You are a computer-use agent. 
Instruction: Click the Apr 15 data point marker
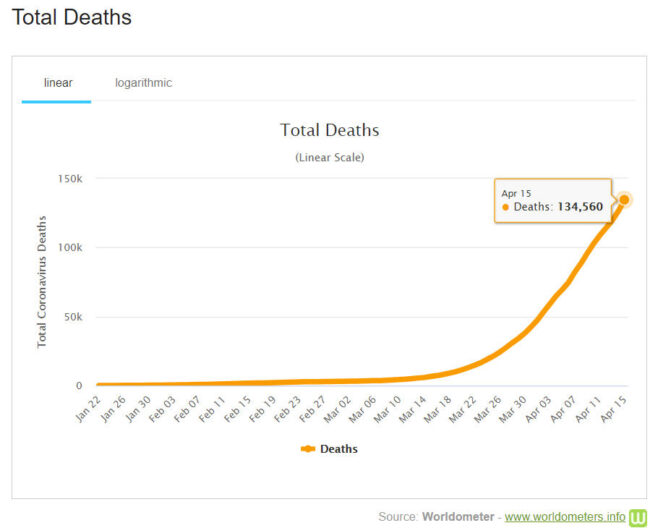point(625,199)
